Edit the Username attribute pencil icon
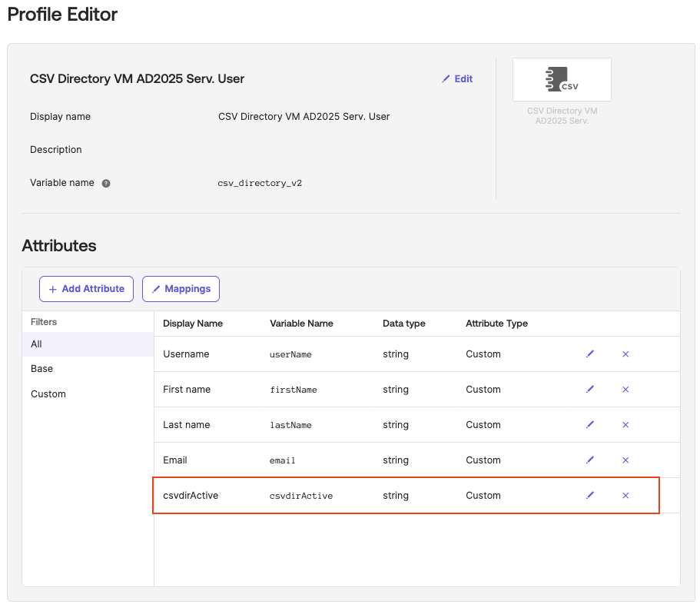Viewport: 700px width, 611px height. [589, 354]
